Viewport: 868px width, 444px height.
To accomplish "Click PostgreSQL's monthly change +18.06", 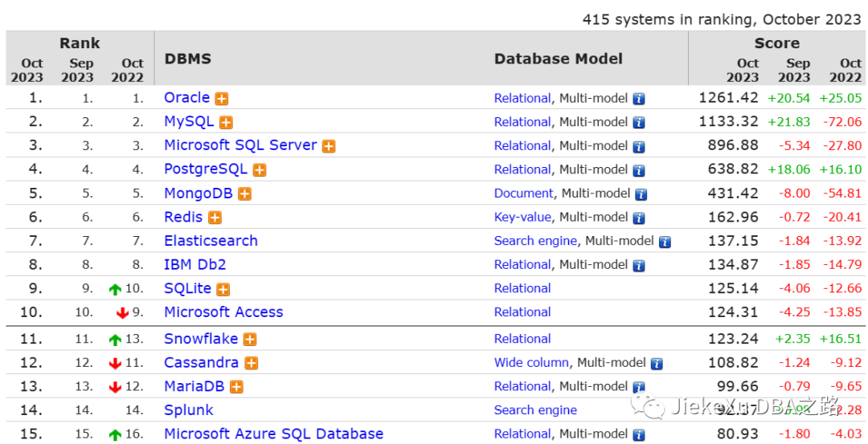I will click(789, 169).
